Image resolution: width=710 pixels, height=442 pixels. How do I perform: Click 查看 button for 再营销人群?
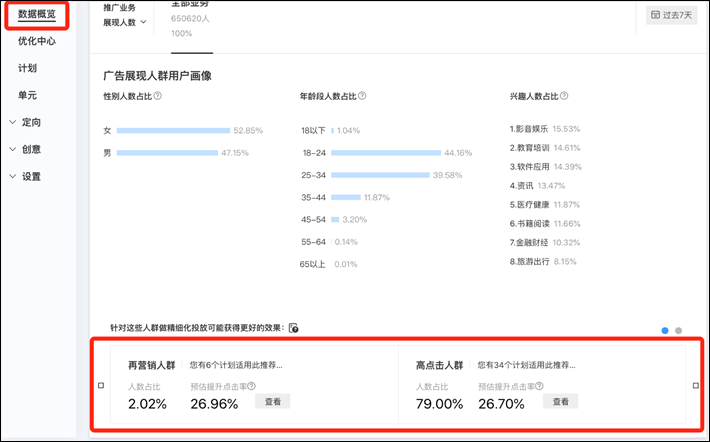tap(272, 402)
